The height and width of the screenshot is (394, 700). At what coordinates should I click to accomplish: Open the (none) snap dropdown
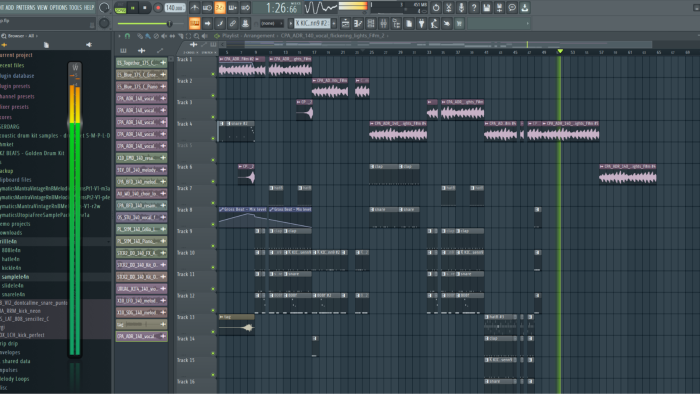[271, 23]
